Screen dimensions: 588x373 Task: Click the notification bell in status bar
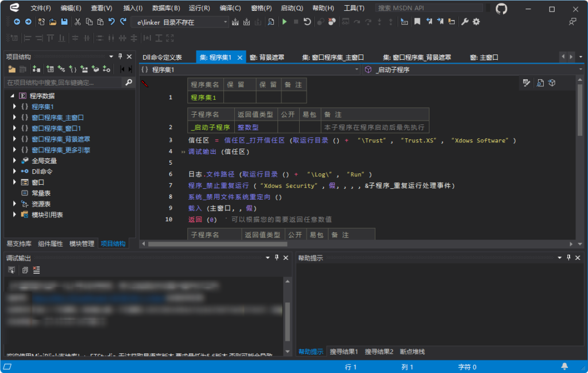(x=564, y=366)
